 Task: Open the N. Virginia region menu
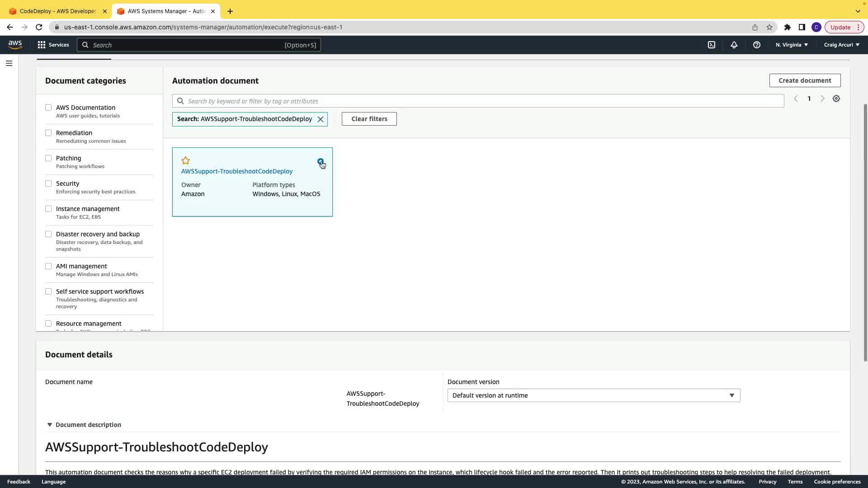tap(792, 45)
